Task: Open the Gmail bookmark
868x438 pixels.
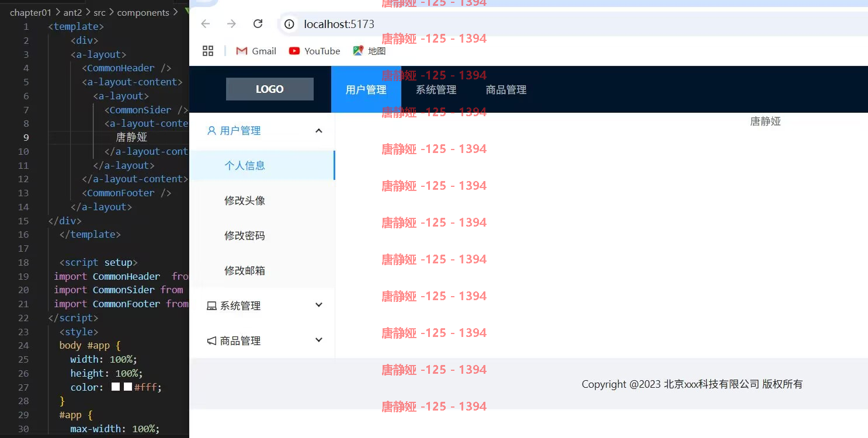Action: pos(256,51)
